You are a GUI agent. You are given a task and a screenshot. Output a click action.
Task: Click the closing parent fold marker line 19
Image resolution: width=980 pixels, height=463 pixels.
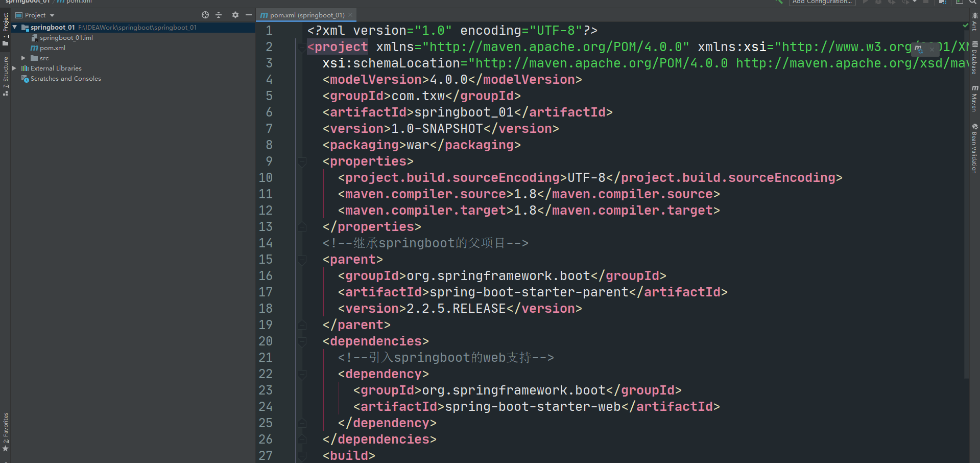pyautogui.click(x=302, y=325)
